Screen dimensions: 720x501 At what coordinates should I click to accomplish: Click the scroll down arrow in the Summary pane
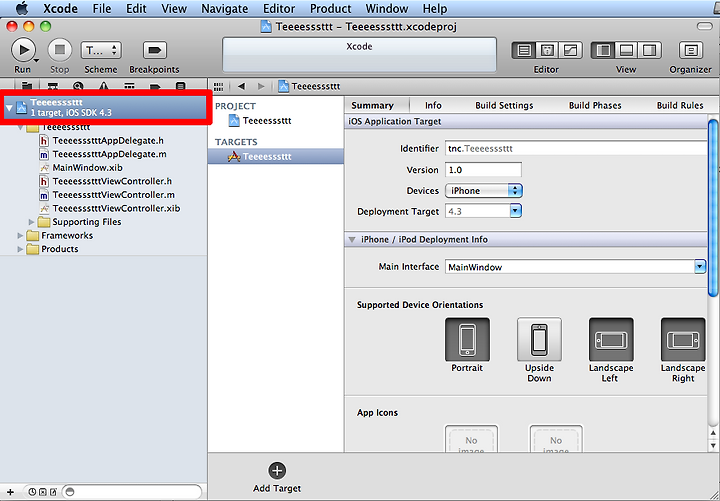713,445
